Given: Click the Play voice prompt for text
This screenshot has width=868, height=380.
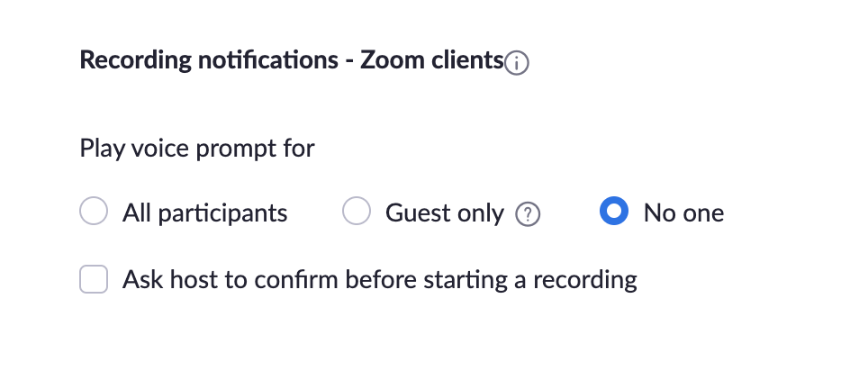Looking at the screenshot, I should [197, 149].
